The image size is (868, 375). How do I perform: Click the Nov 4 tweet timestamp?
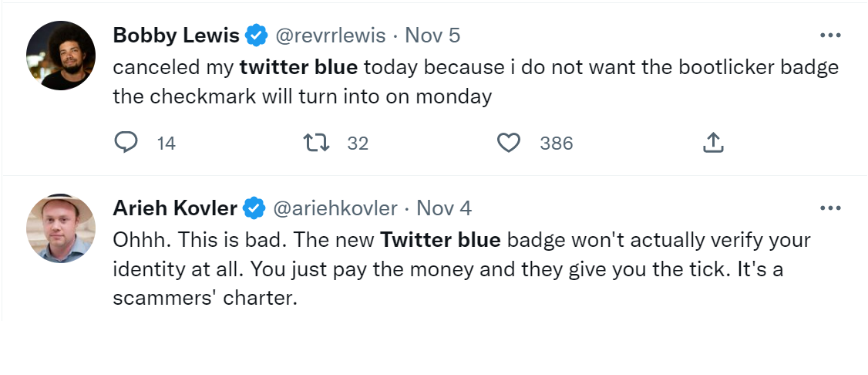(x=444, y=208)
